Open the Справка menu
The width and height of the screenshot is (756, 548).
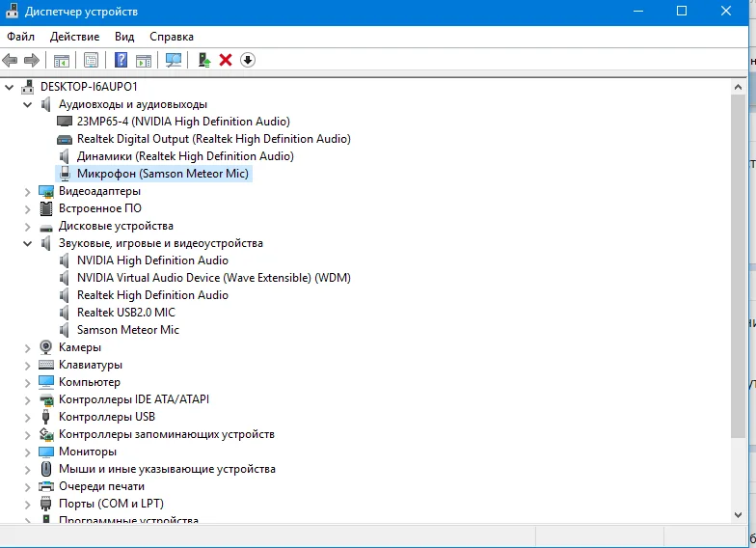172,36
